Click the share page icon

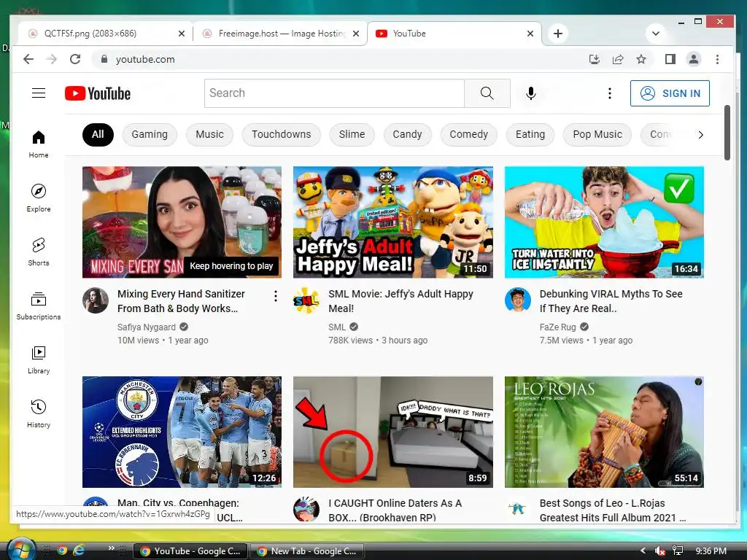(x=618, y=59)
